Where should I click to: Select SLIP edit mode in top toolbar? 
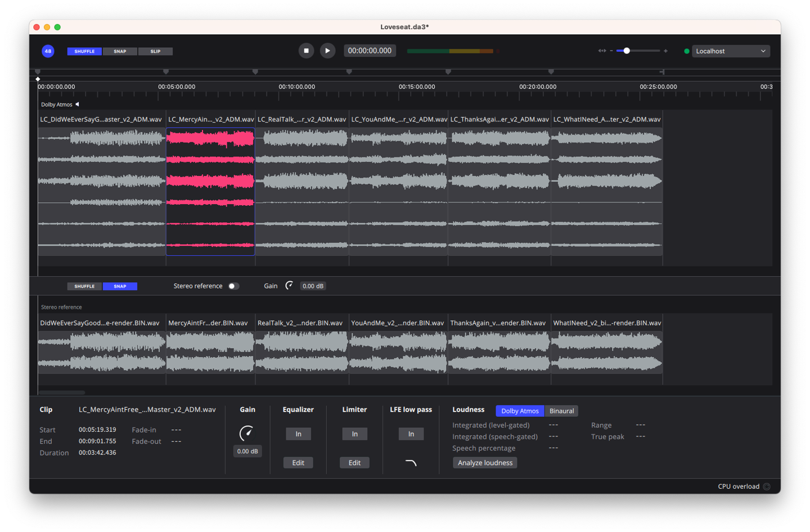155,51
